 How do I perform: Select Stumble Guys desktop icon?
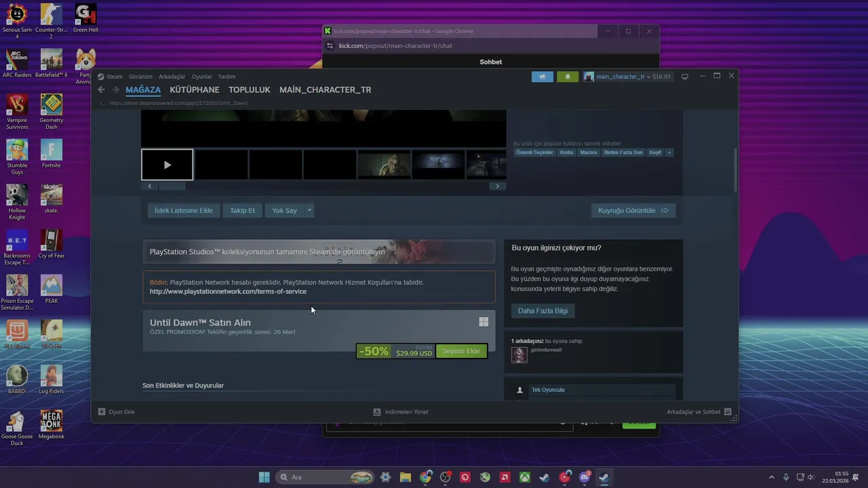(17, 157)
